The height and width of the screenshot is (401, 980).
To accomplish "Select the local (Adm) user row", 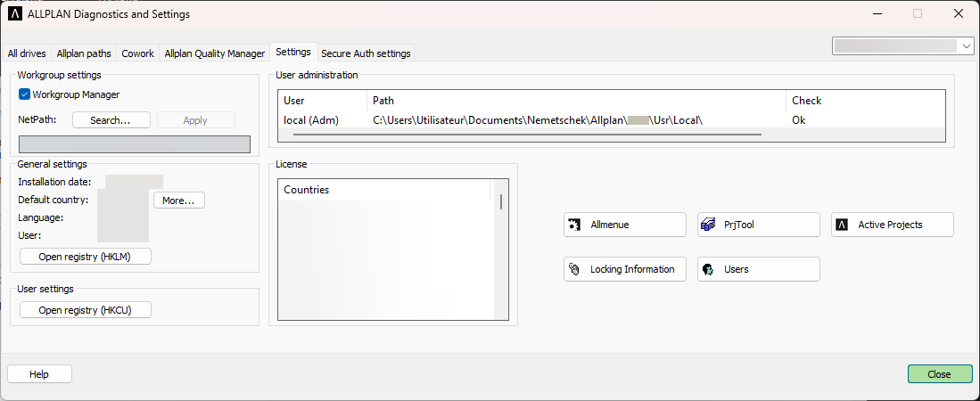I will (x=611, y=120).
